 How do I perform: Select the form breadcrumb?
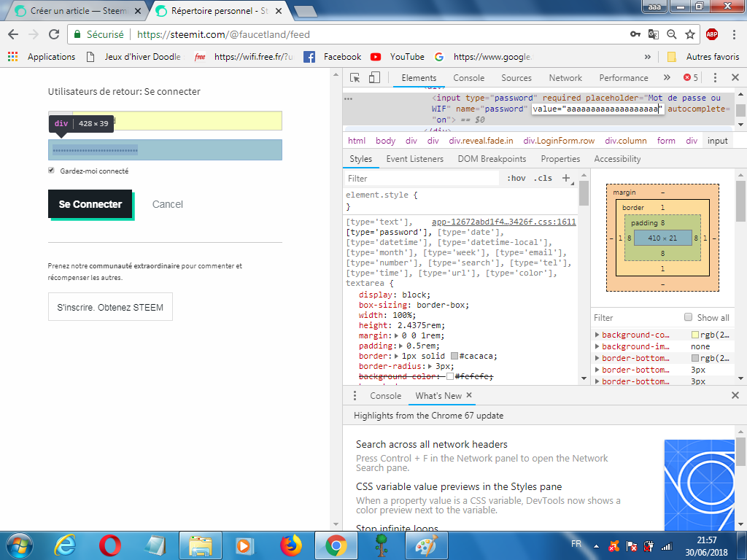(x=666, y=141)
